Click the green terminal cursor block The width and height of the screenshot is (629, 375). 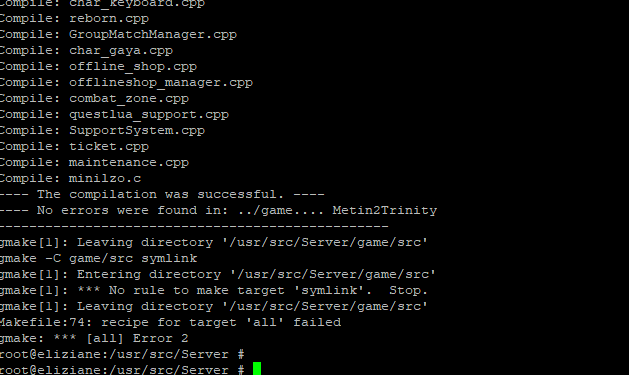(257, 369)
